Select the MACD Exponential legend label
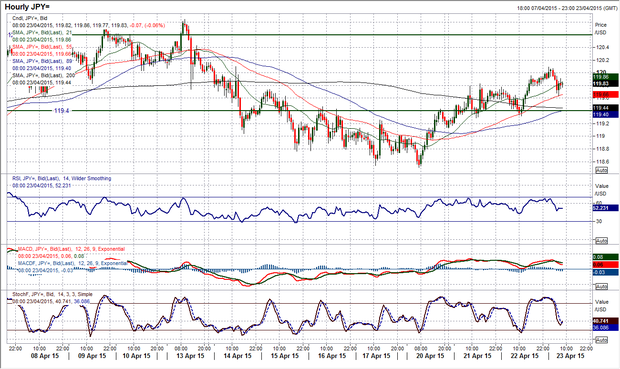This screenshot has width=620, height=369. click(72, 249)
